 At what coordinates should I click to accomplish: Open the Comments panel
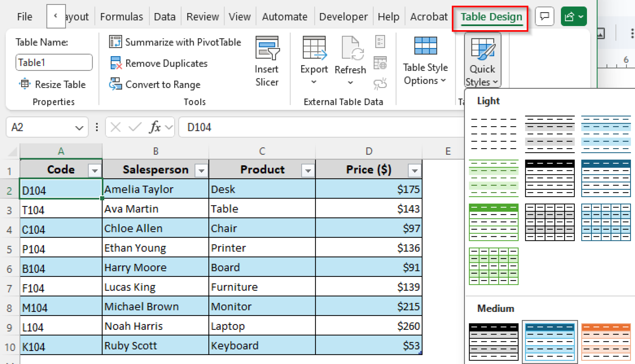pos(545,16)
